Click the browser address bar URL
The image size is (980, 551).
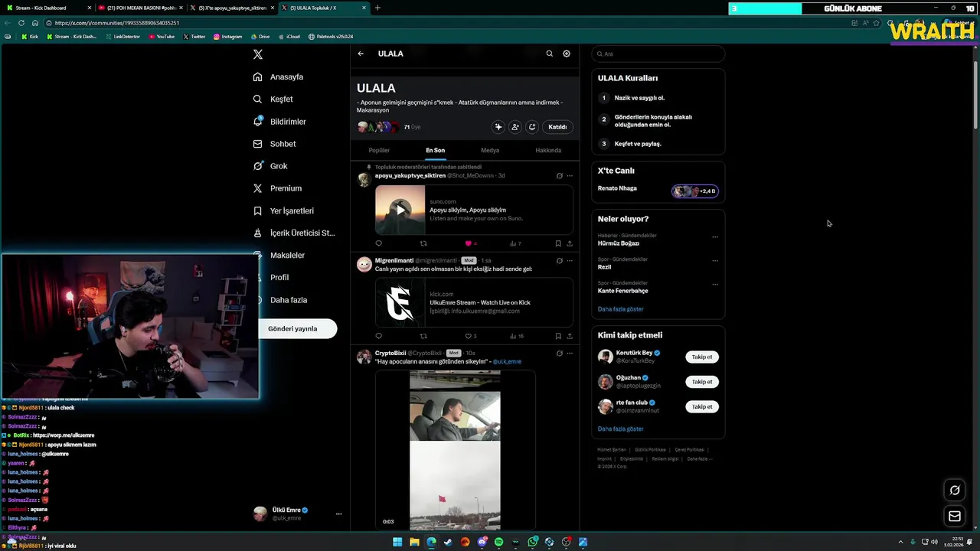tap(116, 23)
